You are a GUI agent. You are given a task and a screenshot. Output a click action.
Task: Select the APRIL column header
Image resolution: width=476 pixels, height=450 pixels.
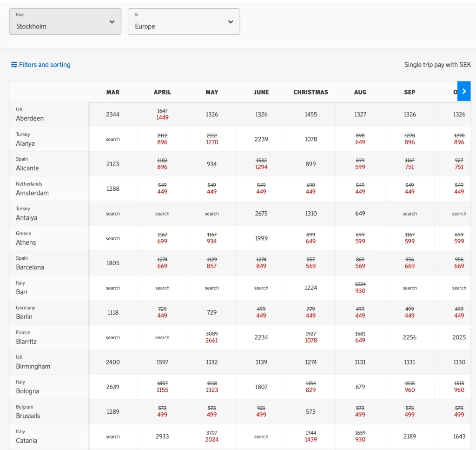pos(162,92)
